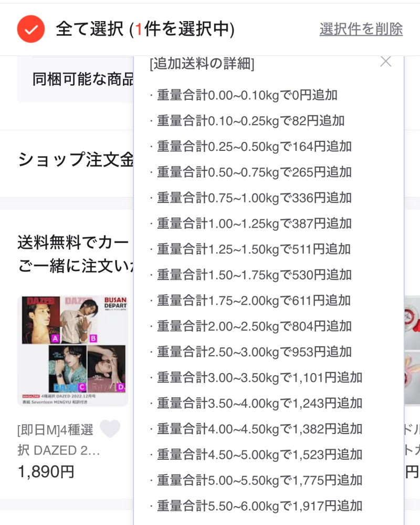Add DAZED magazine to favorites with heart
Image resolution: width=420 pixels, height=525 pixels.
point(110,428)
